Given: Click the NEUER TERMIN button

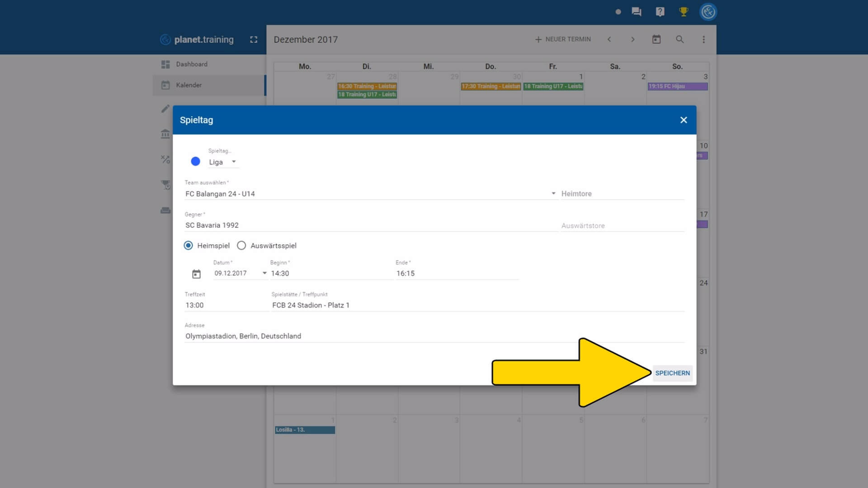Looking at the screenshot, I should 563,39.
